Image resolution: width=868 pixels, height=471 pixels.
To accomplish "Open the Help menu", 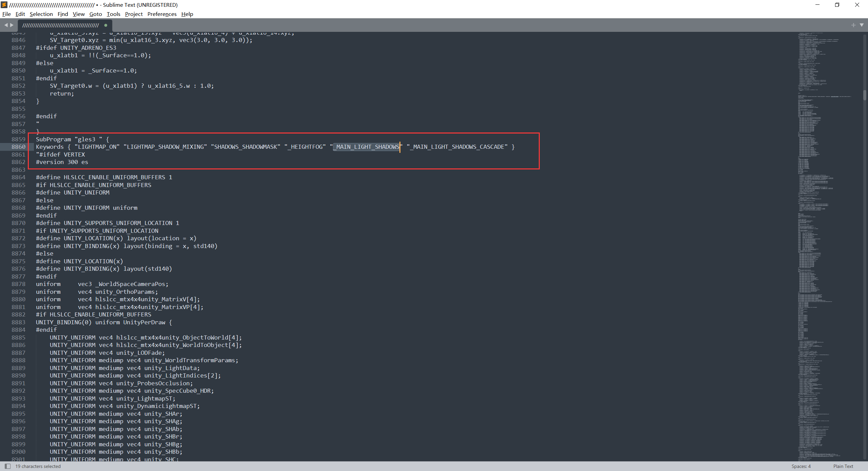I will (x=187, y=14).
